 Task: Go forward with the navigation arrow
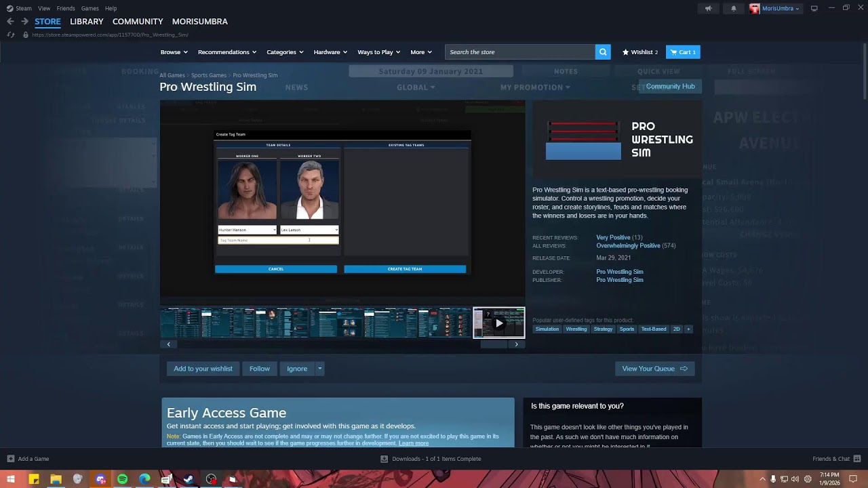24,22
